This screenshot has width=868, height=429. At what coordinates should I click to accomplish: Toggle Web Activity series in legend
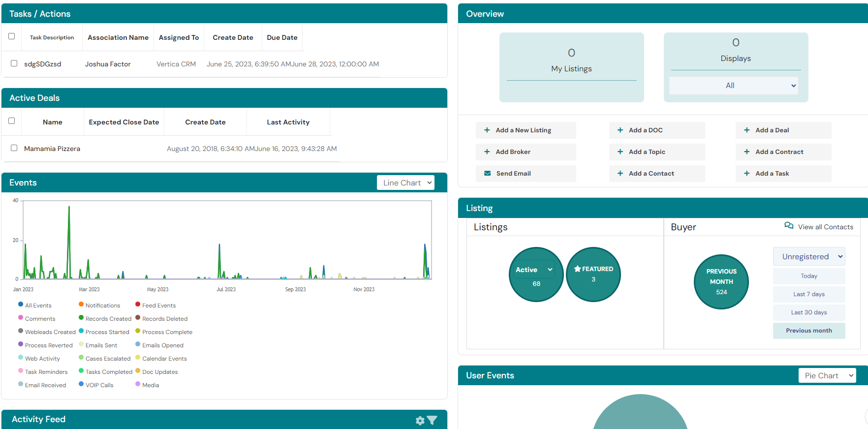coord(39,359)
